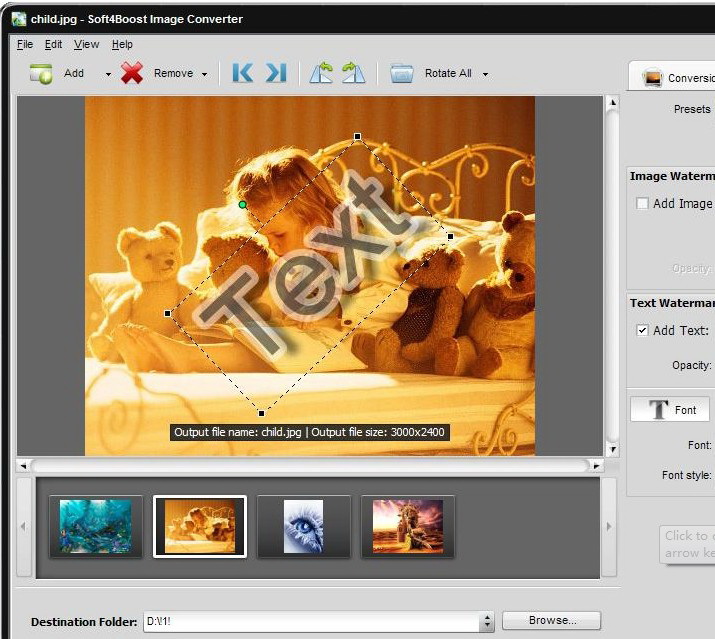Click the Add toolbar label
The image size is (715, 639).
[x=74, y=73]
